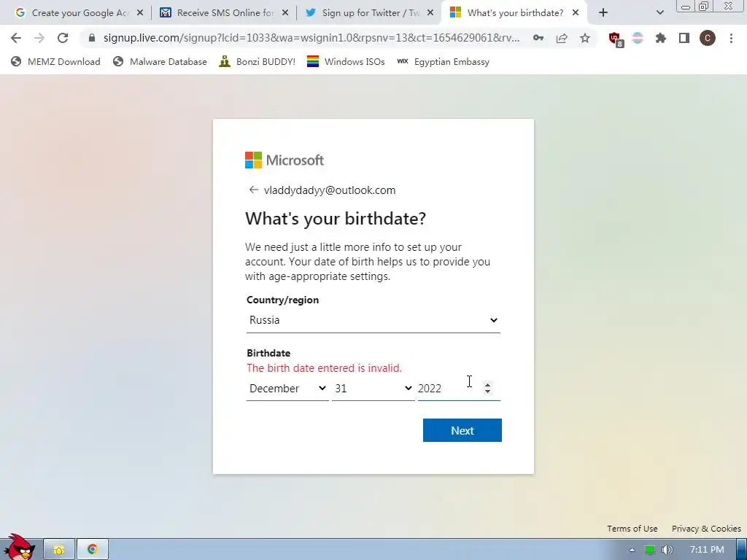Expand the Country/region dropdown showing Russia
Viewport: 747px width, 560px height.
[373, 321]
